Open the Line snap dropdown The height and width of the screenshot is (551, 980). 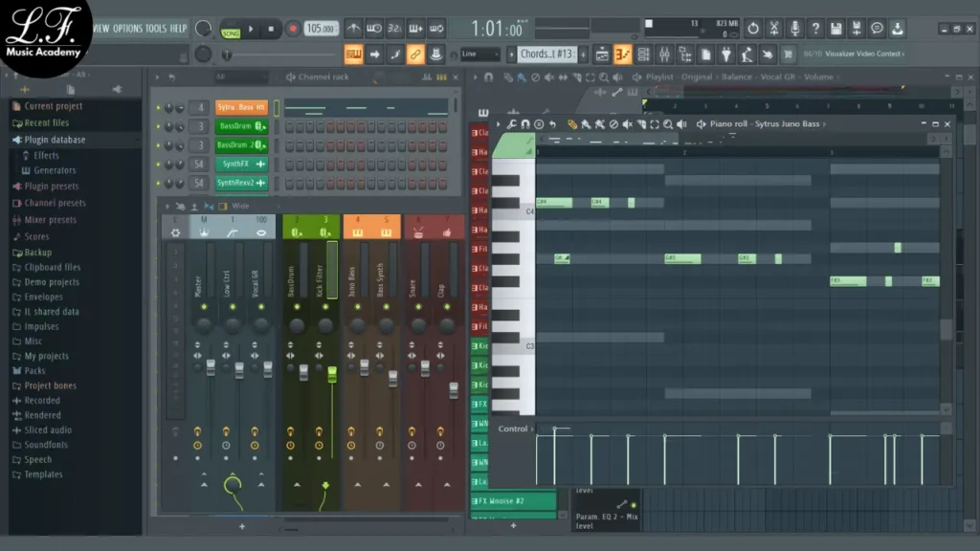pos(479,55)
